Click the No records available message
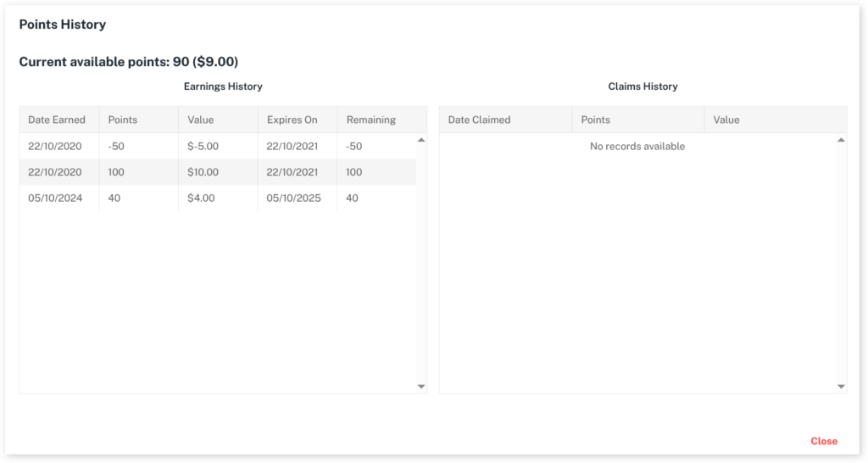This screenshot has height=463, width=868. click(637, 146)
